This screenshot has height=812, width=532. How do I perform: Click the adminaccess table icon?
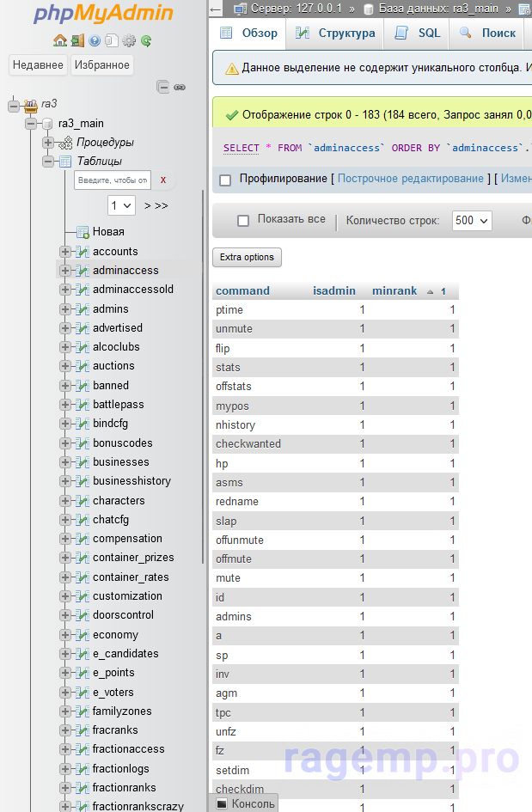click(x=83, y=271)
